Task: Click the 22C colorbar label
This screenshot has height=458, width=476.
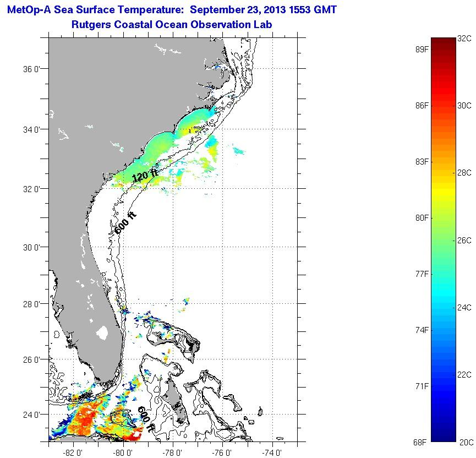Action: point(464,375)
